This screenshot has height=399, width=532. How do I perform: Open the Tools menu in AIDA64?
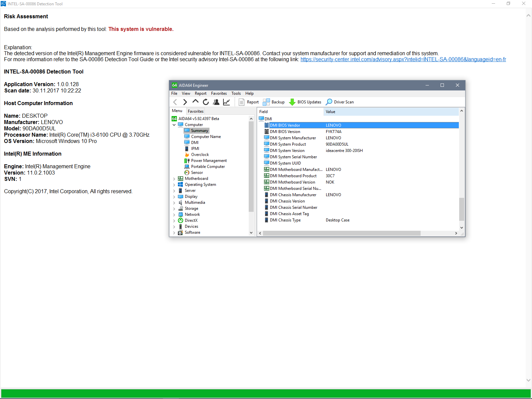click(x=236, y=93)
